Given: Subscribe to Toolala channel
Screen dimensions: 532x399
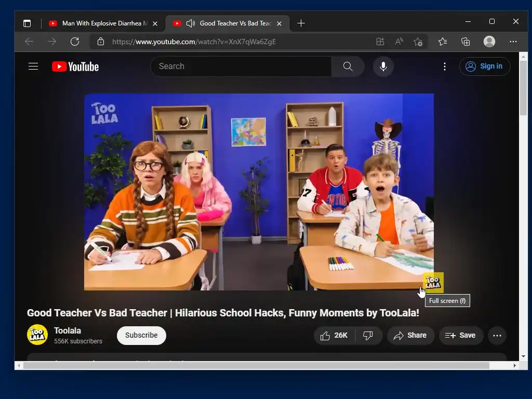Looking at the screenshot, I should [141, 335].
